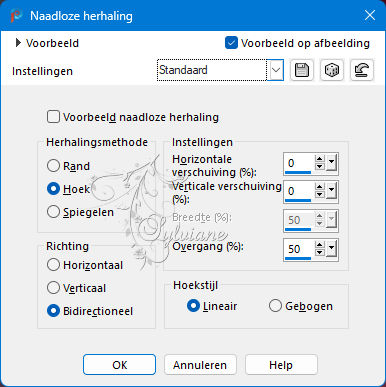Viewport: 386px width, 387px height.
Task: Open Overgang slider dropdown arrow
Action: tap(331, 248)
